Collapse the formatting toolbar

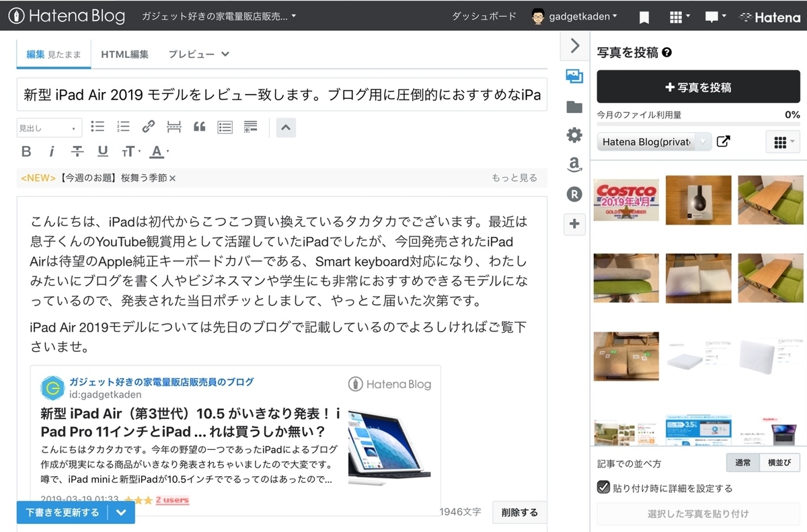286,126
